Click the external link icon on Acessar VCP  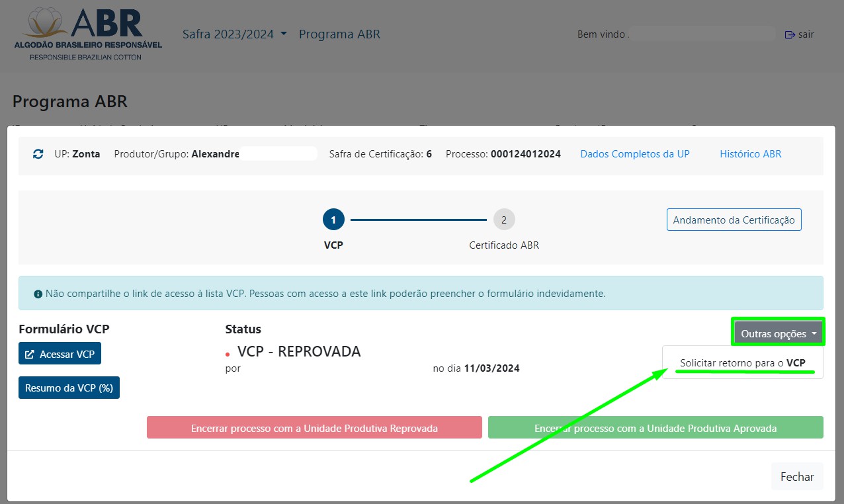point(30,355)
